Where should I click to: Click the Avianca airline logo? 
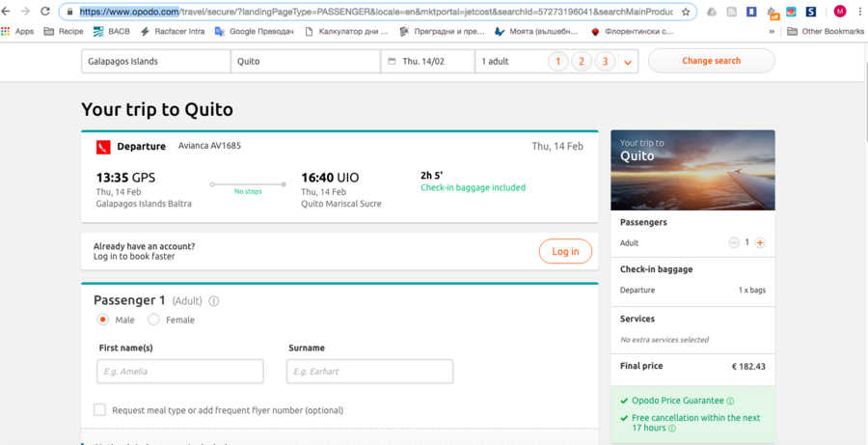(x=103, y=147)
